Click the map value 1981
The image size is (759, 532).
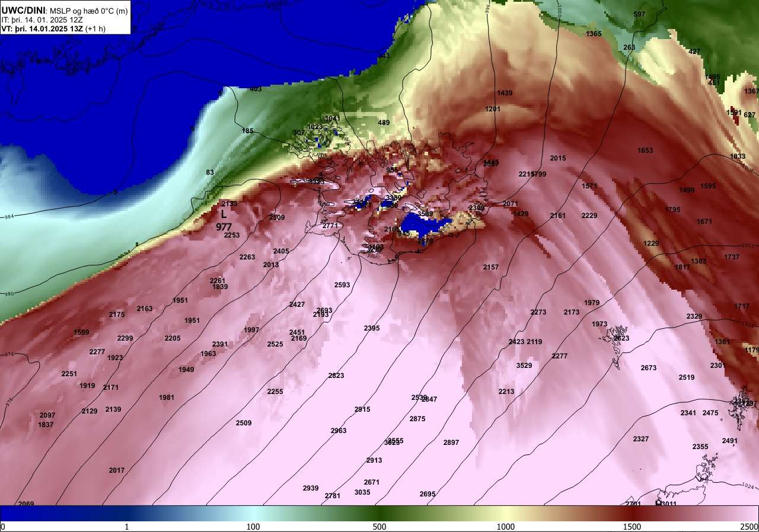167,398
